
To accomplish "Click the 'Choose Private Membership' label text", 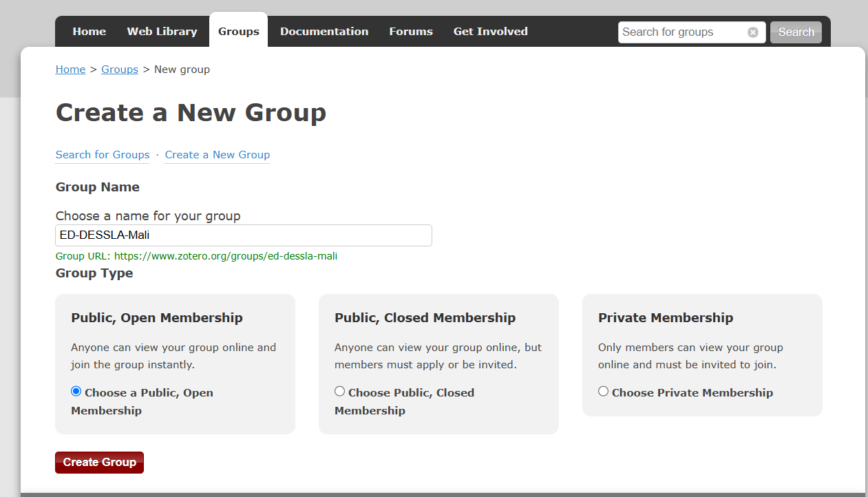I will [692, 393].
